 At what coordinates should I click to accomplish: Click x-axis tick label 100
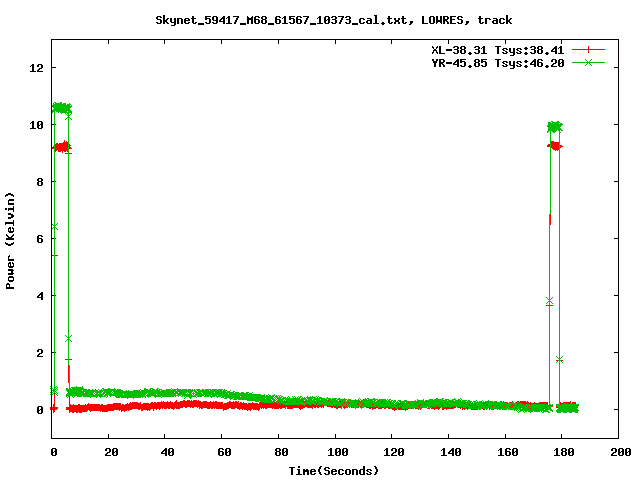pos(338,452)
